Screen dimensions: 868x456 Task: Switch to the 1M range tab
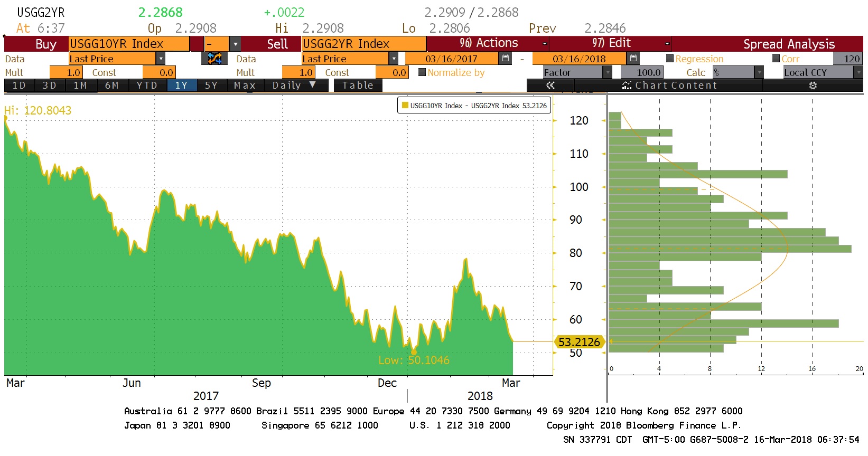coord(80,85)
